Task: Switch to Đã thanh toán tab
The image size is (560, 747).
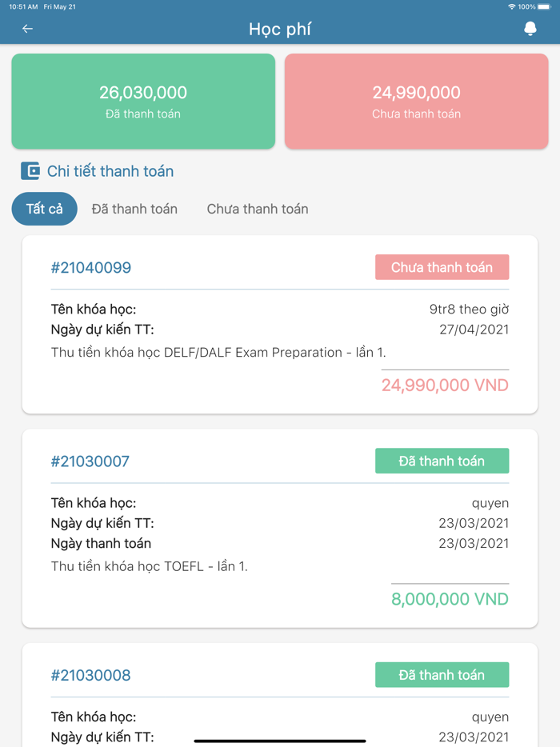Action: pyautogui.click(x=134, y=209)
